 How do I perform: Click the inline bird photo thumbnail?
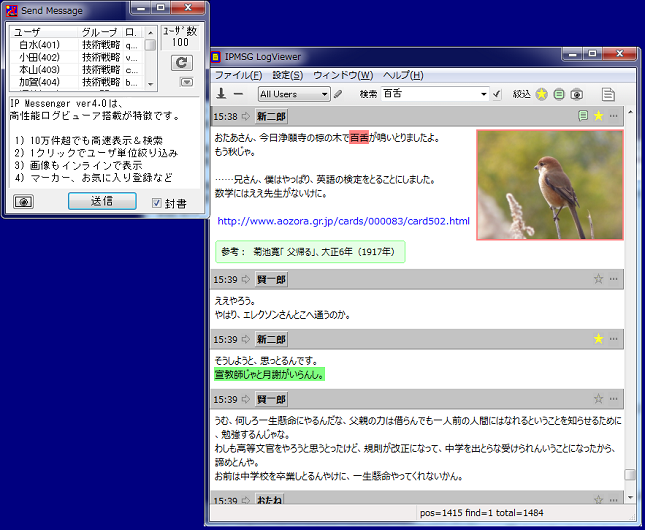pos(550,185)
